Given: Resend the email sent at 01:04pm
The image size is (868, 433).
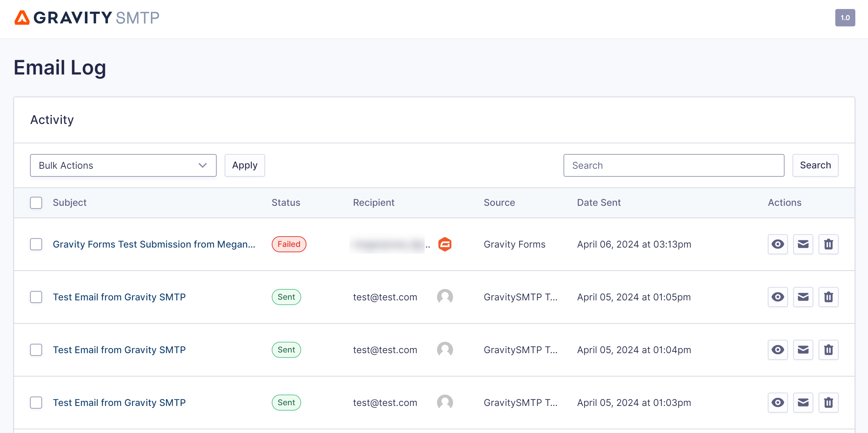Looking at the screenshot, I should pyautogui.click(x=803, y=350).
